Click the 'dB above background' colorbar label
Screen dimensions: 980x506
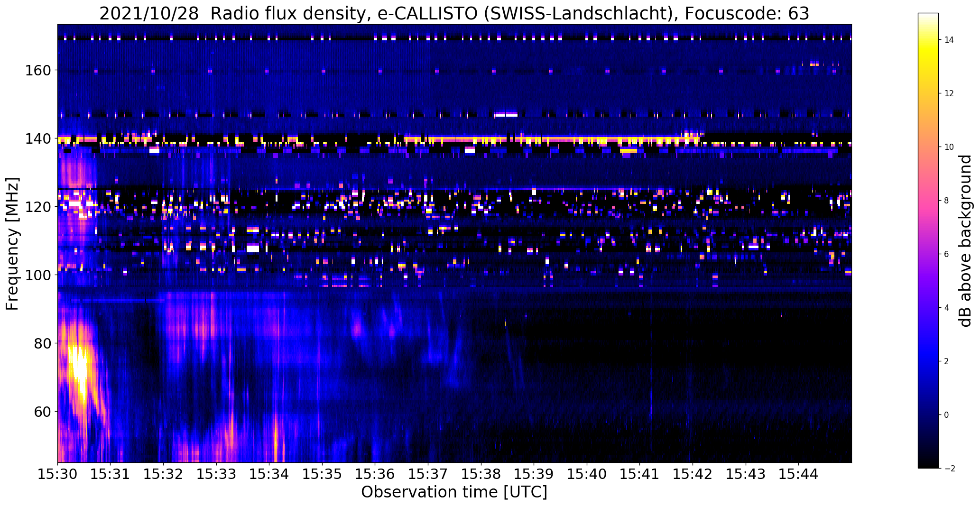click(965, 241)
